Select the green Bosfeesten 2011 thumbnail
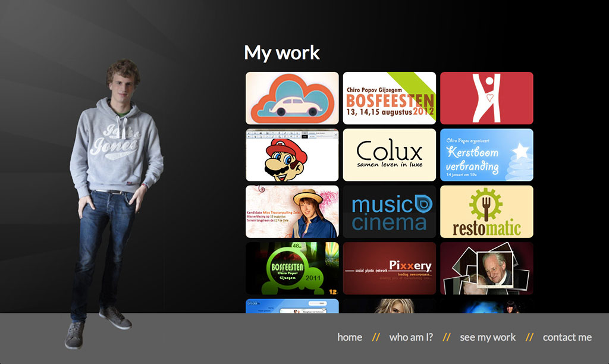The width and height of the screenshot is (609, 364). point(292,268)
